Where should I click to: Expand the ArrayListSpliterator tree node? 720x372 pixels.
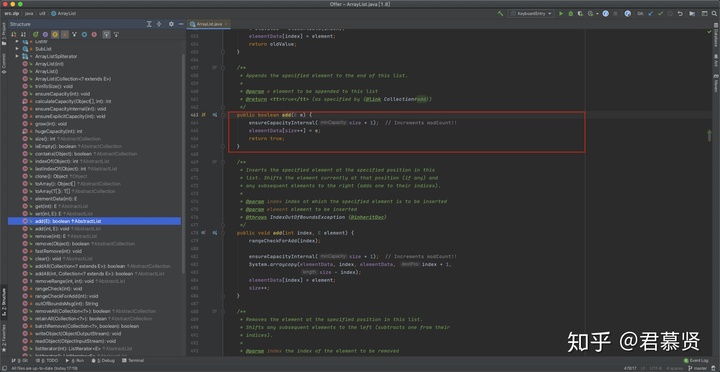(x=17, y=56)
